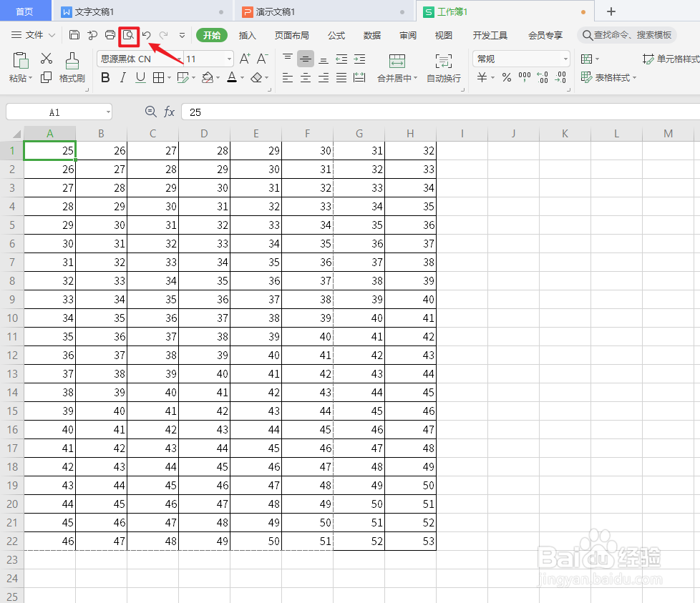The height and width of the screenshot is (603, 700).
Task: Click the Clear eraser icon
Action: (x=256, y=77)
